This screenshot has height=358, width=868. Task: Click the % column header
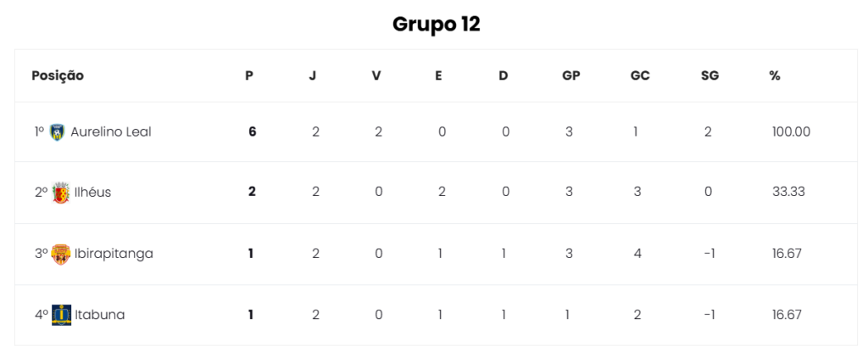(775, 76)
